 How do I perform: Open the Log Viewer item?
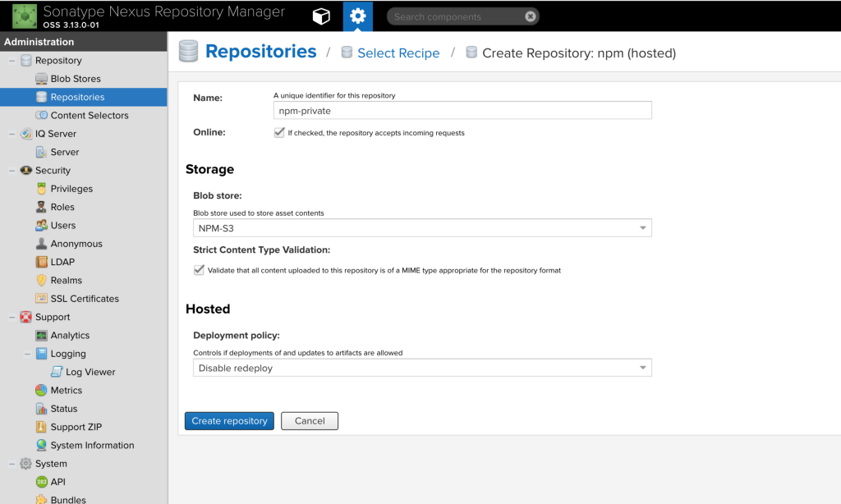pyautogui.click(x=90, y=372)
